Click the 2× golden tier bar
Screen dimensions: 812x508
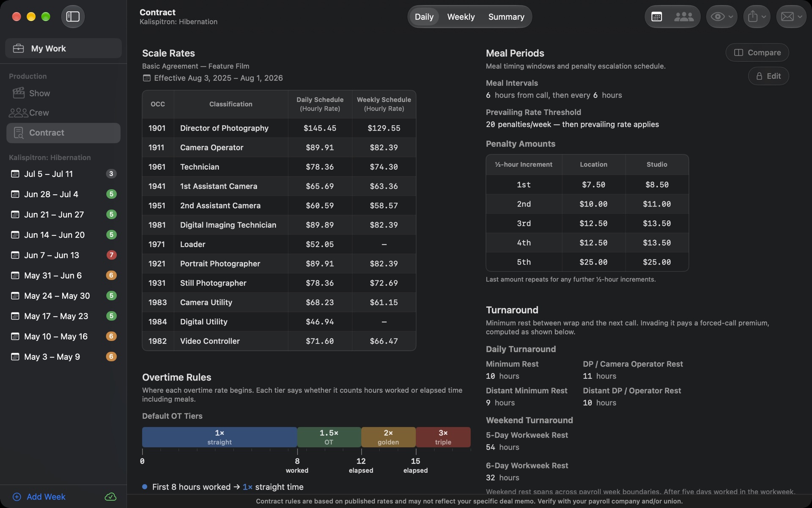coord(388,437)
